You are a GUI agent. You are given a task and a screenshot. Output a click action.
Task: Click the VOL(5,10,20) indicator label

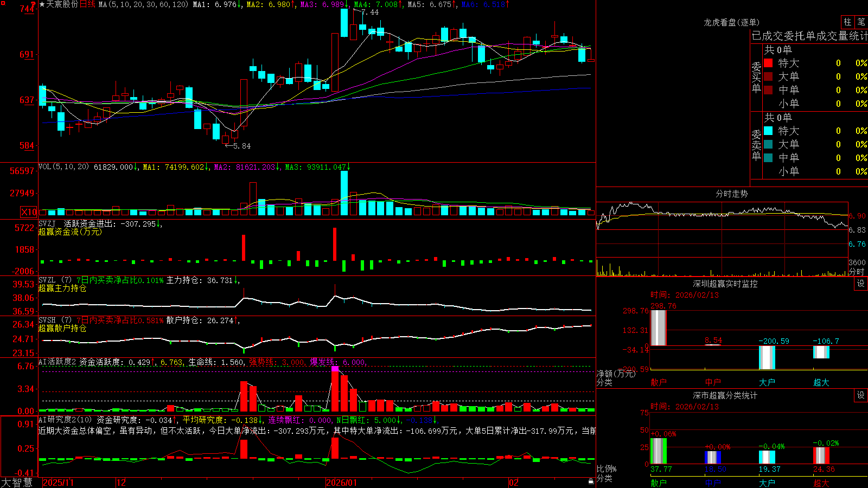tap(63, 166)
